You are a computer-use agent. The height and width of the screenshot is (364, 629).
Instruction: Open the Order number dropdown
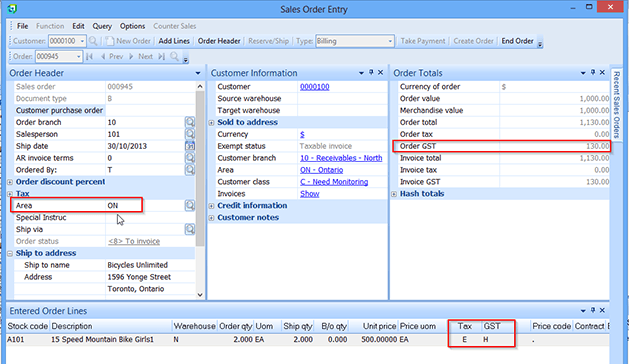point(78,57)
